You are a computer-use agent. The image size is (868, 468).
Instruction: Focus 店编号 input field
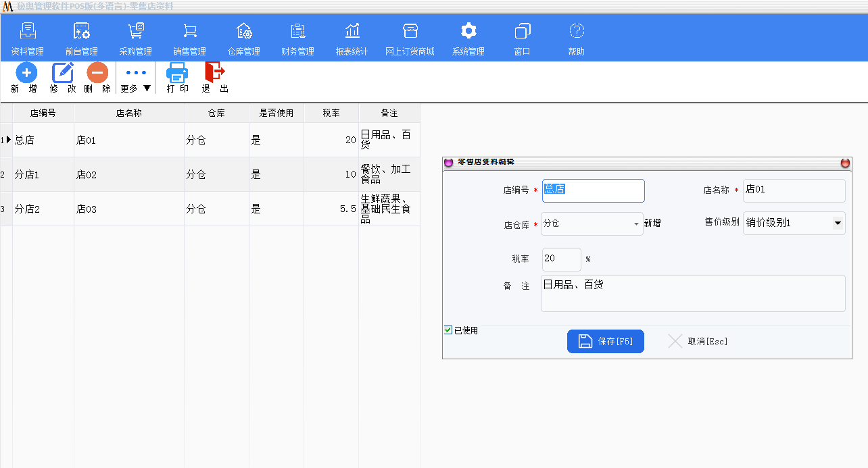pyautogui.click(x=594, y=190)
